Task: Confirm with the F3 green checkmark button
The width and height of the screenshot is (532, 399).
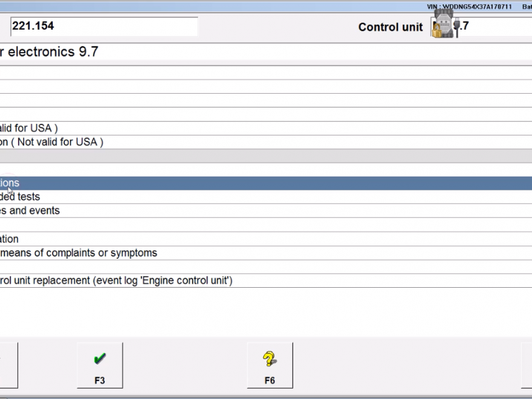Action: pos(100,365)
